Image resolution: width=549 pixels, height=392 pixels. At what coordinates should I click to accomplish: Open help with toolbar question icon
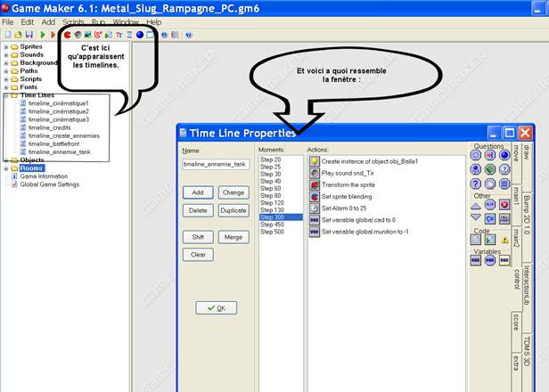coord(189,35)
